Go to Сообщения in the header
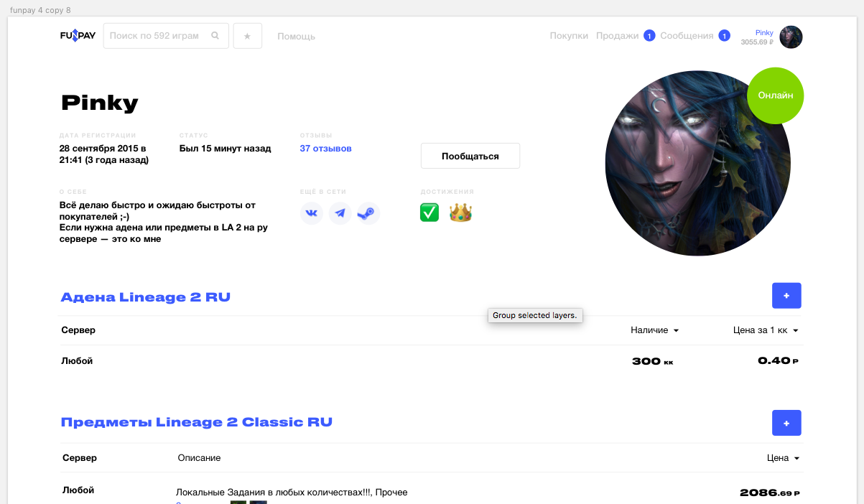The width and height of the screenshot is (864, 504). pos(687,36)
